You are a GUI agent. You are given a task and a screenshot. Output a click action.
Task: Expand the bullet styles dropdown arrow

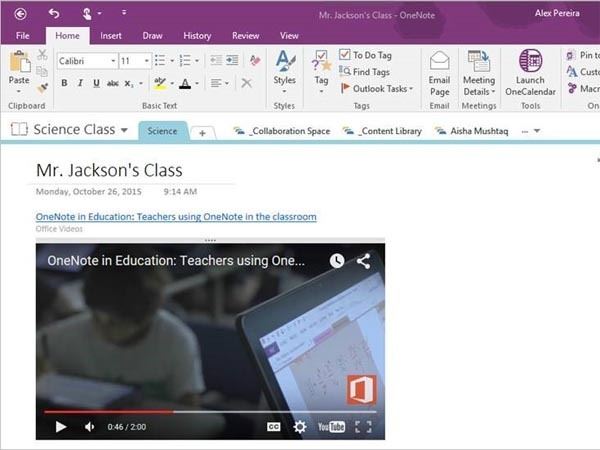point(172,61)
